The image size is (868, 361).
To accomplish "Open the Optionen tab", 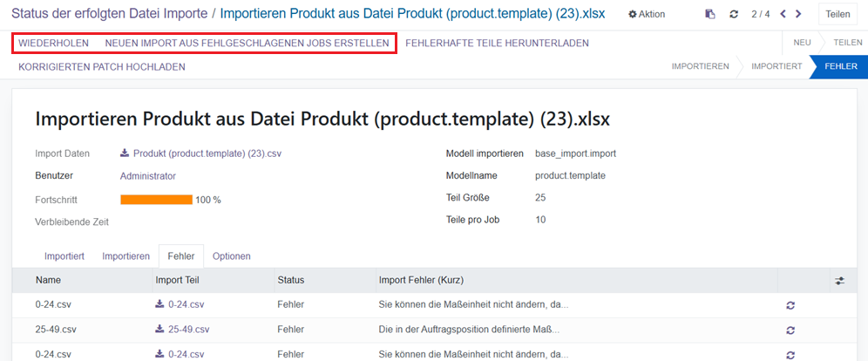I will click(232, 256).
